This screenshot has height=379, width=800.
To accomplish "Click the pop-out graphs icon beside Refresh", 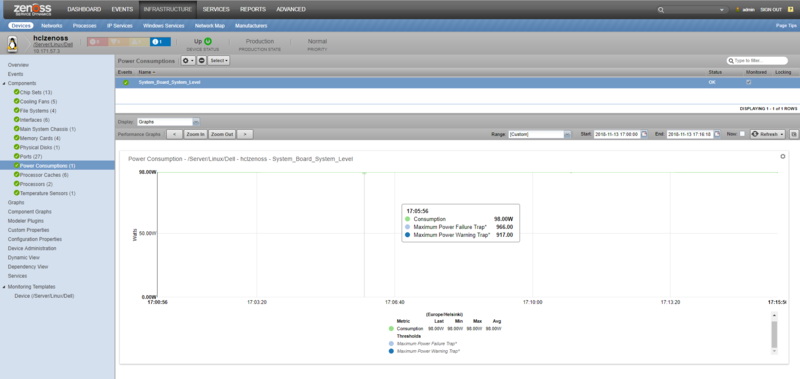I will pyautogui.click(x=794, y=134).
